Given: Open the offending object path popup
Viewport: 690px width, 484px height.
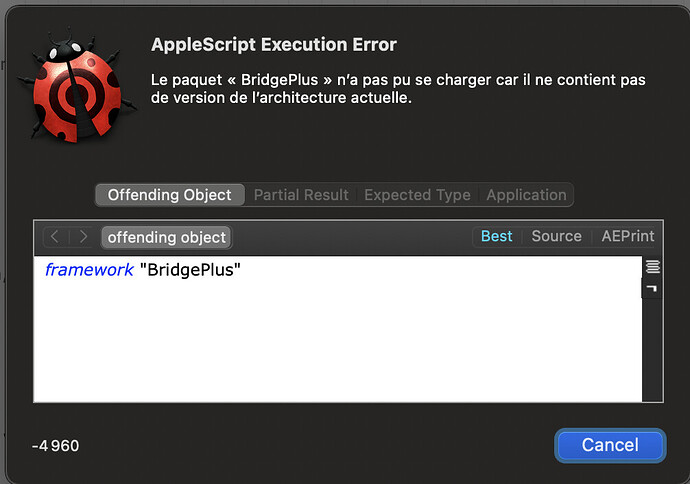Looking at the screenshot, I should pos(166,238).
